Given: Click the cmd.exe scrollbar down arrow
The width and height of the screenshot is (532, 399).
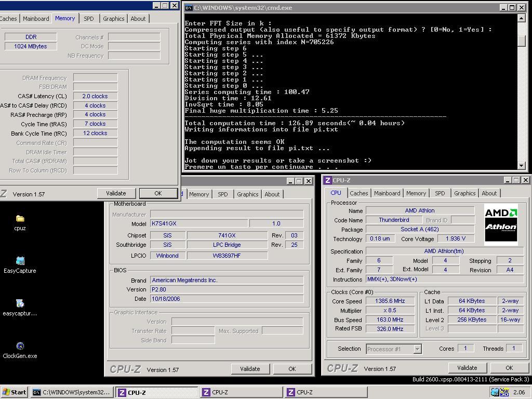Looking at the screenshot, I should tap(522, 165).
